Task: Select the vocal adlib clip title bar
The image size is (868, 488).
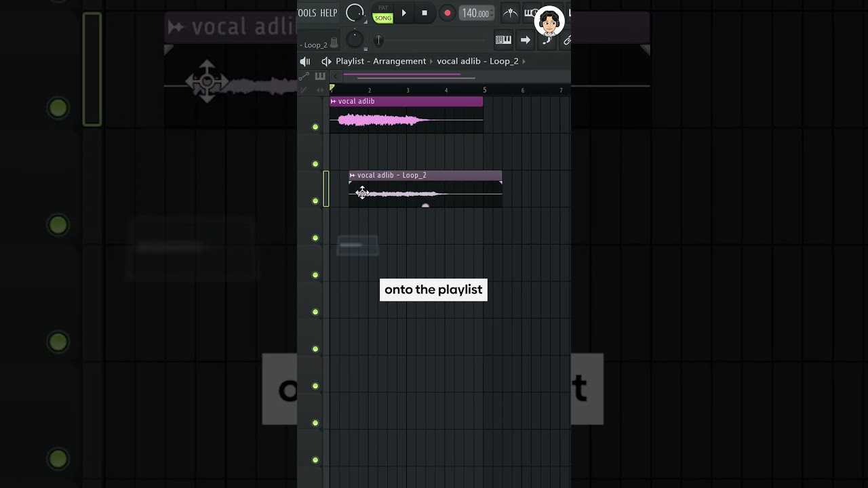Action: (406, 101)
